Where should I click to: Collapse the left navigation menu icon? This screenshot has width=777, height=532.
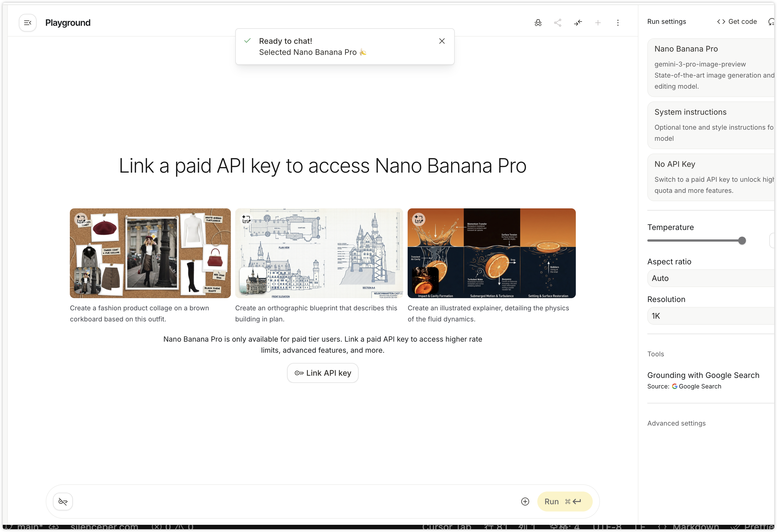click(x=27, y=23)
